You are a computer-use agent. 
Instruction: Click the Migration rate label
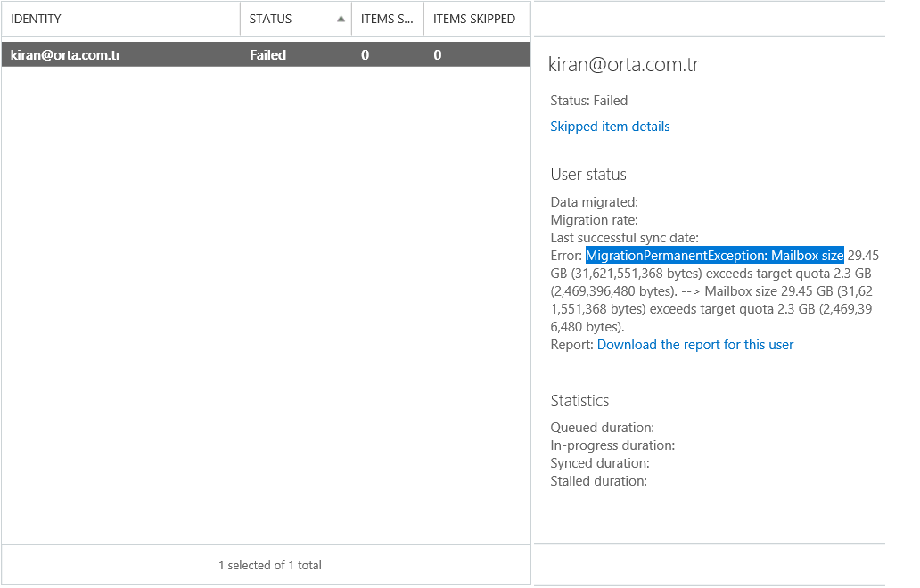[595, 220]
